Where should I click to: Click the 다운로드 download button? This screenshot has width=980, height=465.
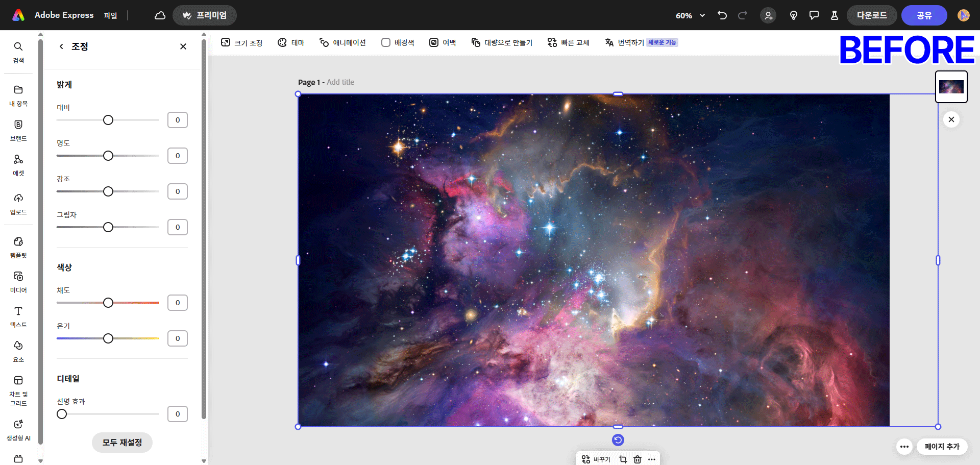(872, 15)
